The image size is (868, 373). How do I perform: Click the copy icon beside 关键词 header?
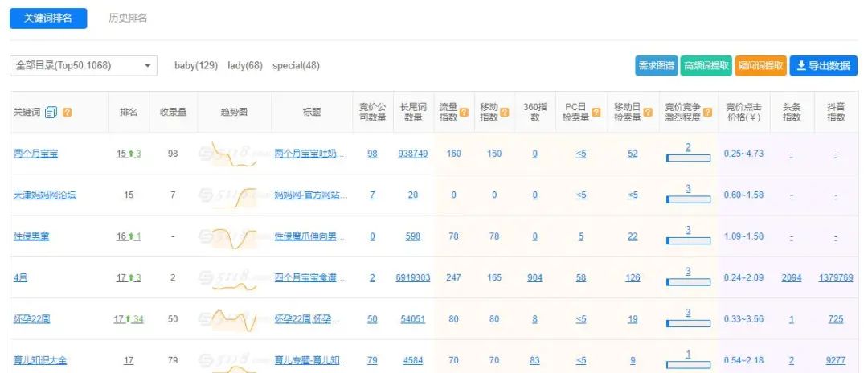(x=51, y=113)
